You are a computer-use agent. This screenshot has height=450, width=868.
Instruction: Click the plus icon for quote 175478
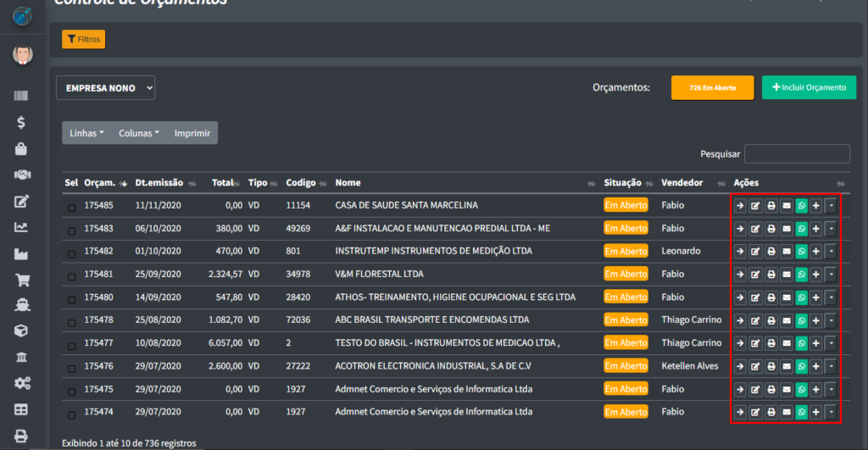coord(815,319)
